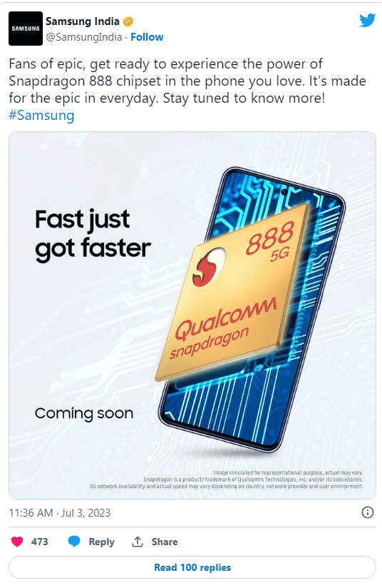
Task: Open the @SamsungIndia handle link
Action: pos(84,37)
